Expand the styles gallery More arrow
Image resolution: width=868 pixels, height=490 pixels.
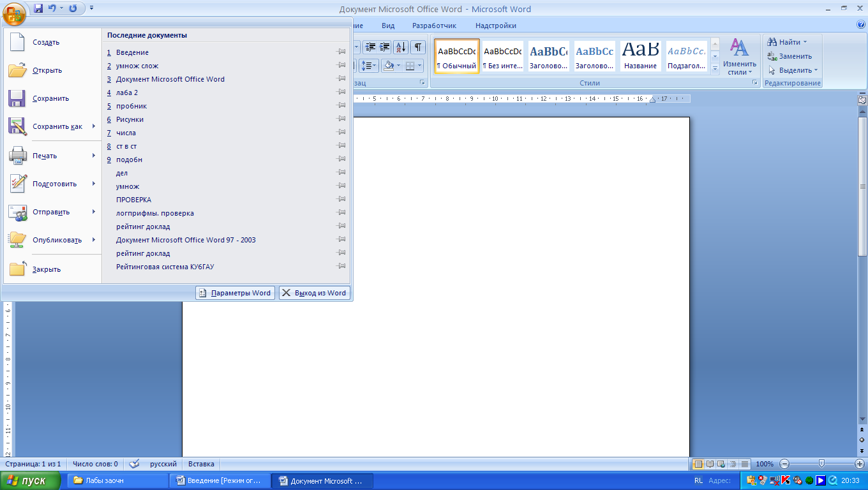(715, 68)
